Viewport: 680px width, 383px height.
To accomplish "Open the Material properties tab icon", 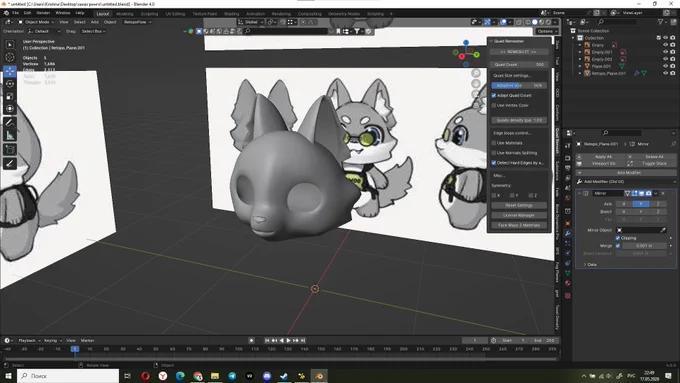I will tap(567, 283).
